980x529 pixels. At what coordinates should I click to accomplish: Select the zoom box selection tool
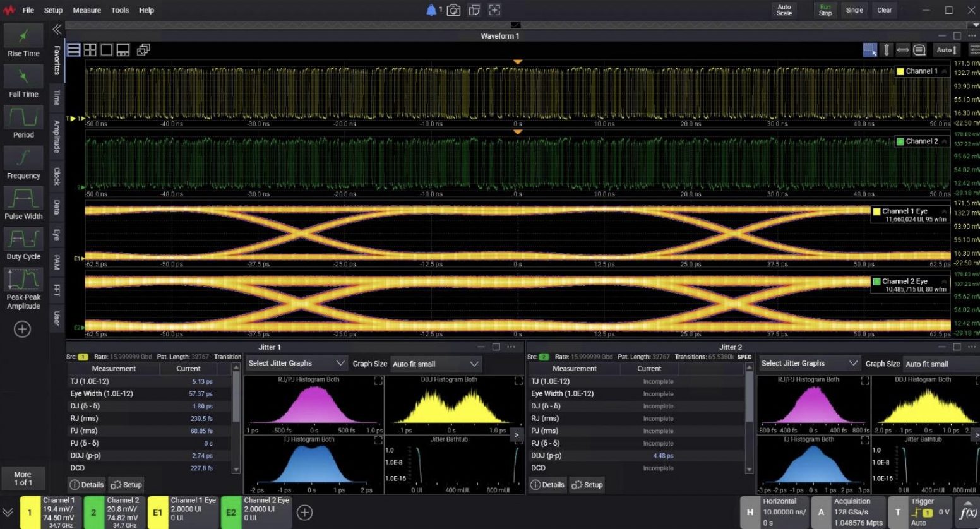870,50
